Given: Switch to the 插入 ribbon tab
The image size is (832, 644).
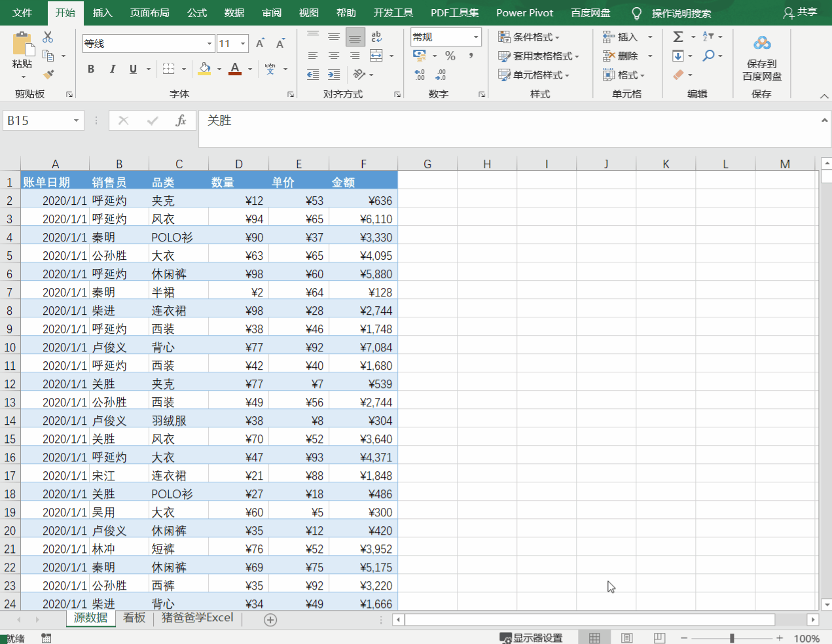Looking at the screenshot, I should click(x=103, y=13).
